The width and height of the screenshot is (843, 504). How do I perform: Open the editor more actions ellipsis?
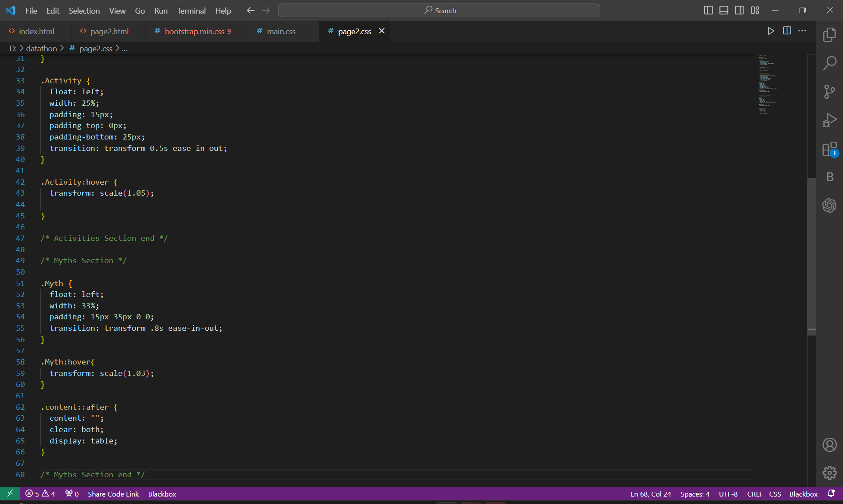click(x=802, y=31)
